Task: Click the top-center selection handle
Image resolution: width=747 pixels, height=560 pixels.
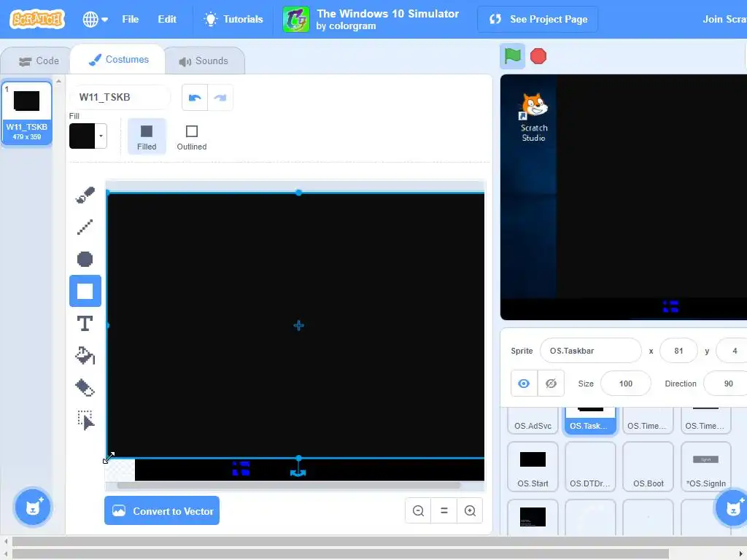Action: pos(298,192)
